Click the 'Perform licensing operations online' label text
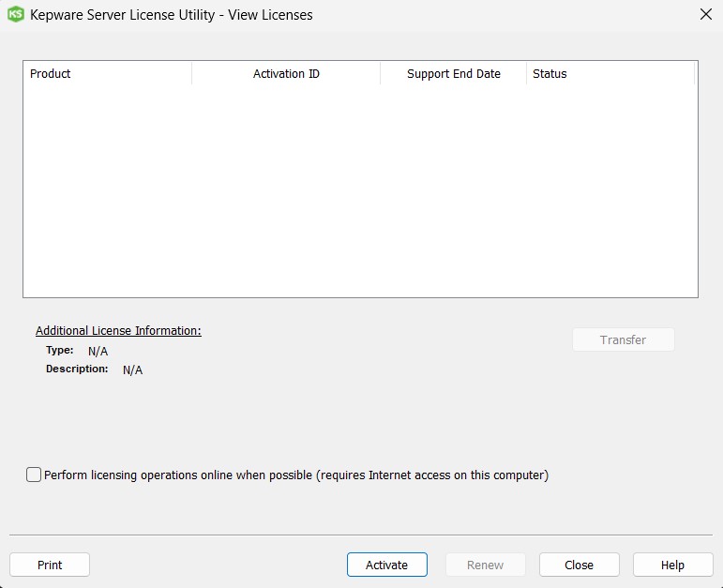The height and width of the screenshot is (588, 723). point(295,475)
